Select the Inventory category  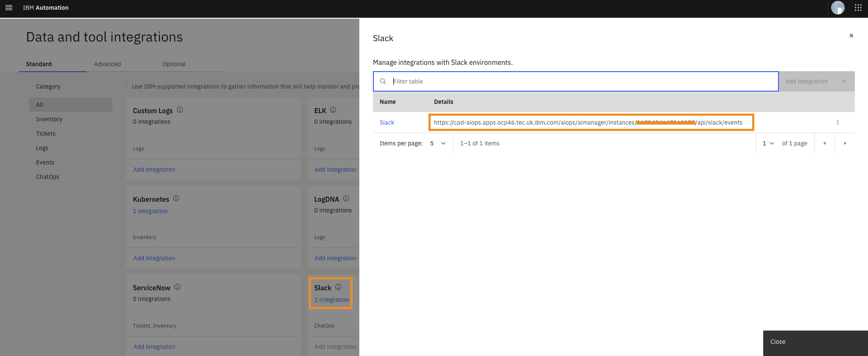point(49,119)
